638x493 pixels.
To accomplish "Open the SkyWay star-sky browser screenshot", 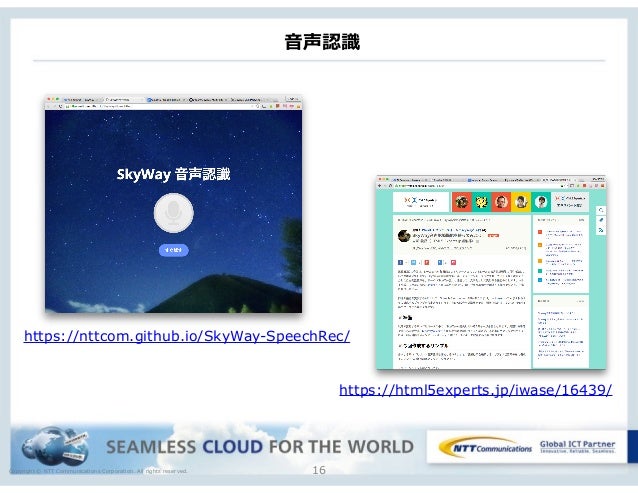I will [x=173, y=205].
